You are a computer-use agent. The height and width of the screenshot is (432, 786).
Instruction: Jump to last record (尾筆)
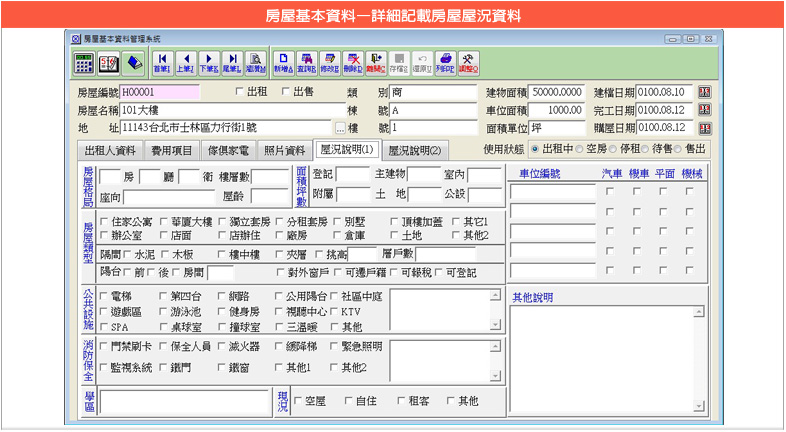pos(231,62)
